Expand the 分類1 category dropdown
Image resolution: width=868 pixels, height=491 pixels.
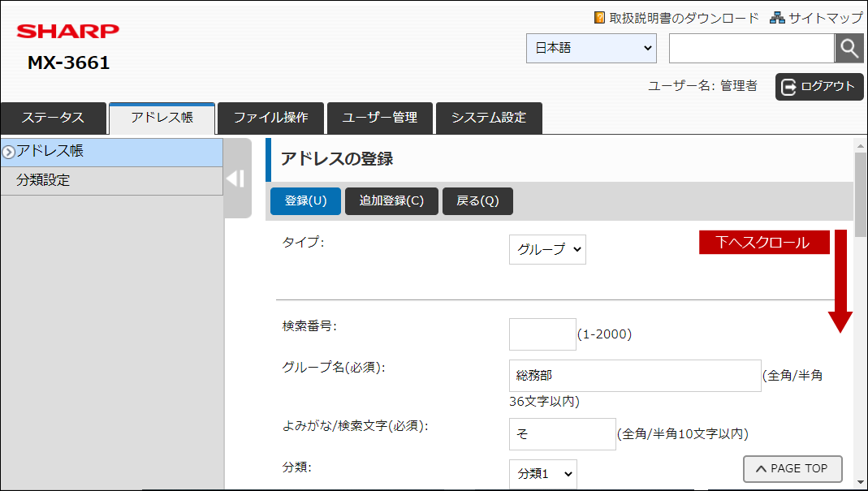click(543, 474)
